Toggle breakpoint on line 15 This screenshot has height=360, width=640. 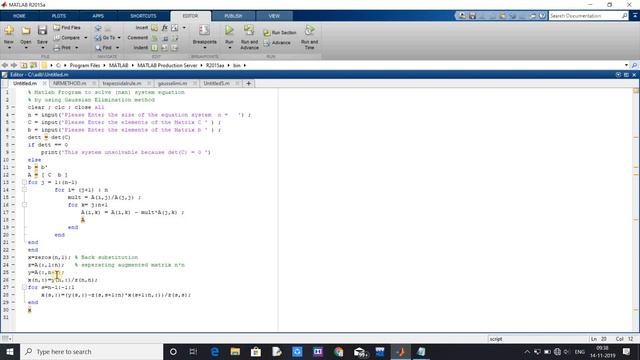(x=13, y=197)
